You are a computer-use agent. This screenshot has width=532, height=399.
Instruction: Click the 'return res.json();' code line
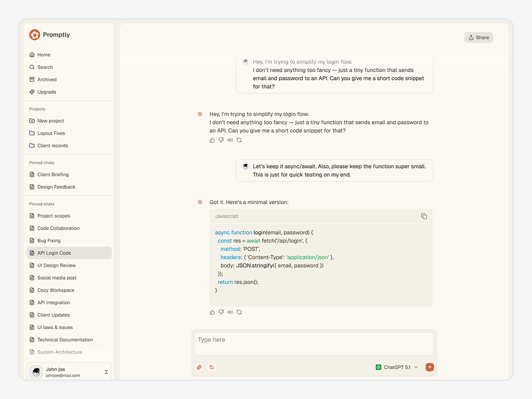[x=238, y=282]
